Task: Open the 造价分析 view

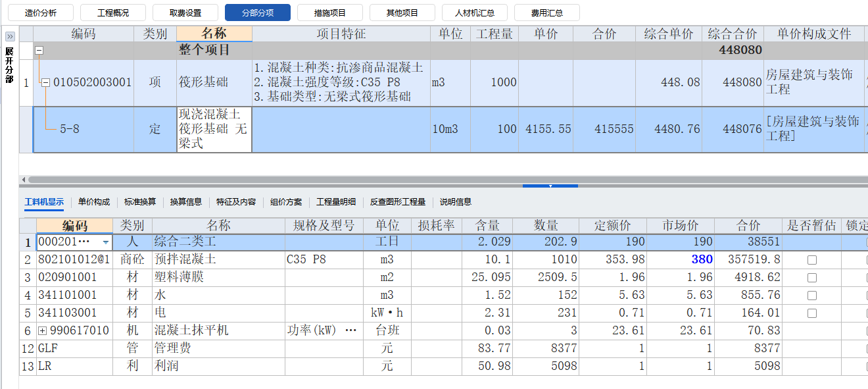Action: point(41,12)
